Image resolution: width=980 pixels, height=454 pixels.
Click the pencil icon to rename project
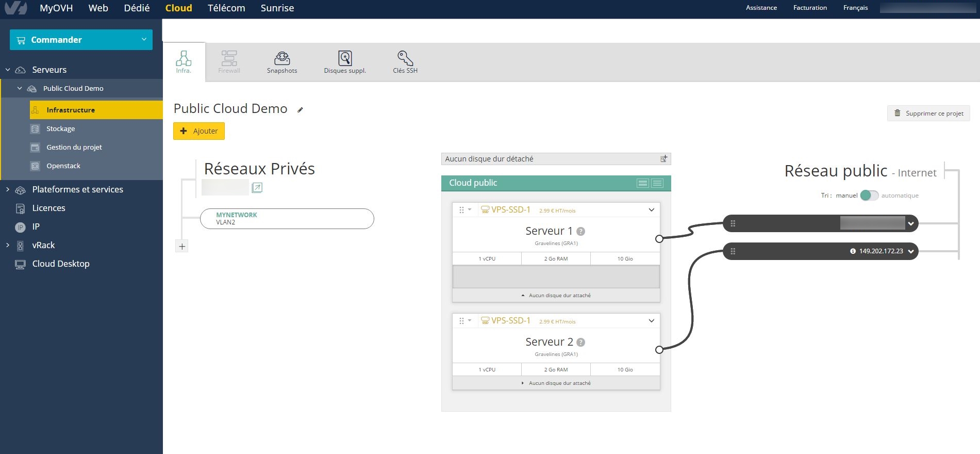pos(300,109)
